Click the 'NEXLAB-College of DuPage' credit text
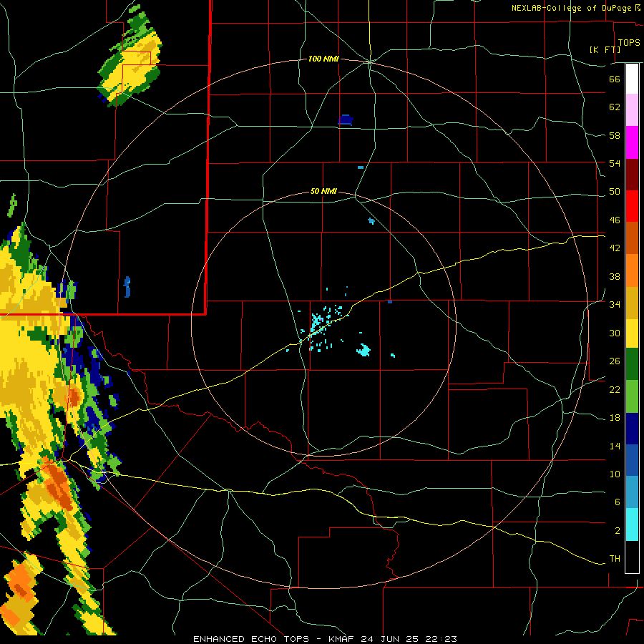Viewport: 644px width, 644px height. tap(571, 8)
